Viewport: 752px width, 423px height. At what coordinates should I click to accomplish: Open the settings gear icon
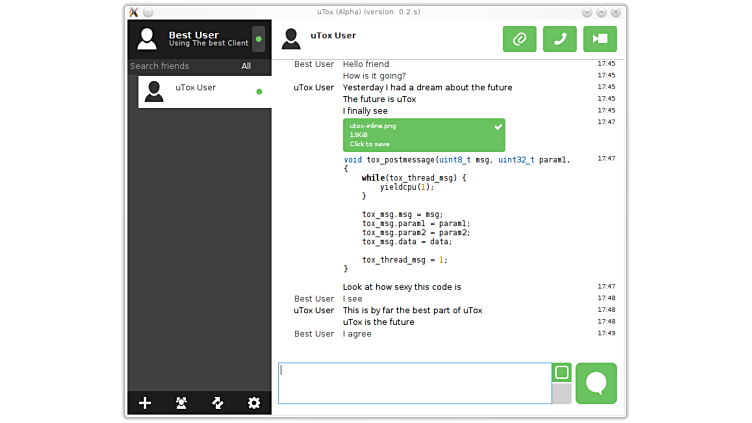pyautogui.click(x=254, y=403)
